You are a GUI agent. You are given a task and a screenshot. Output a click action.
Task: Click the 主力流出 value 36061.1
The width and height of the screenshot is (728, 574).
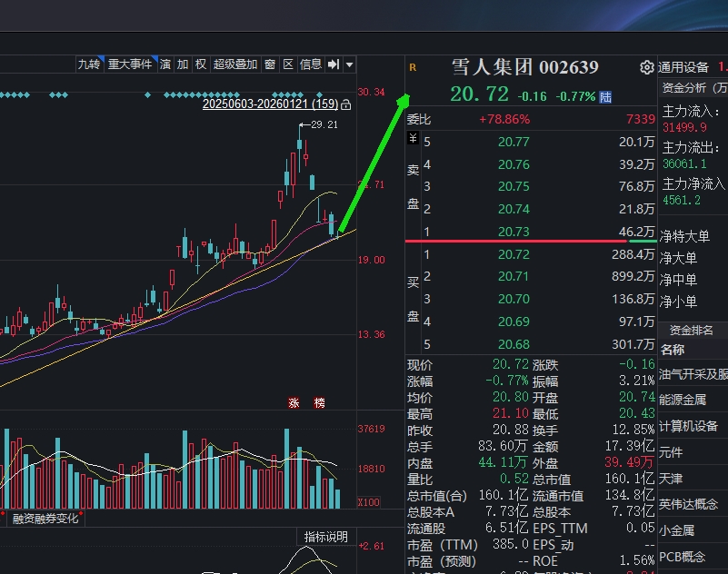click(684, 163)
